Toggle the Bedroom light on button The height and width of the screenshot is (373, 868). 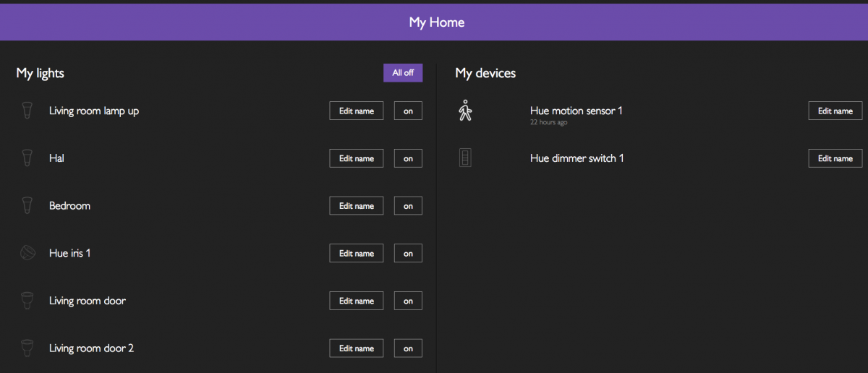408,206
